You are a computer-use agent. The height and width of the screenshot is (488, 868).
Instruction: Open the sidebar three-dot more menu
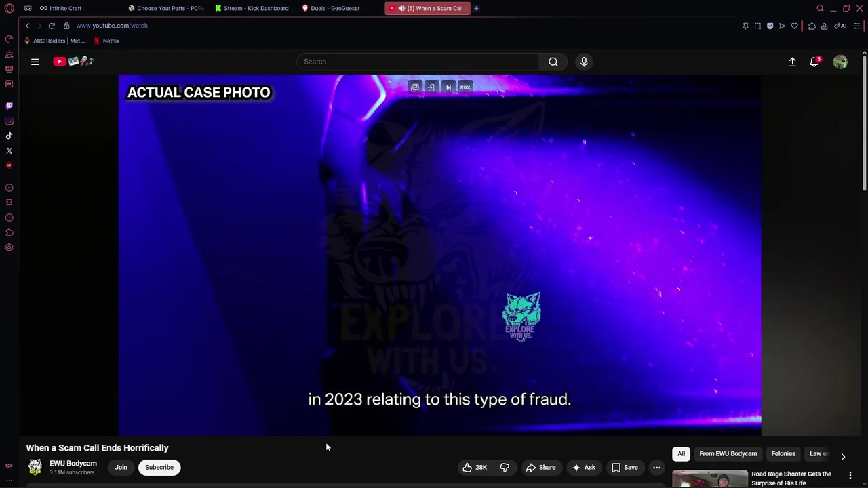click(x=9, y=479)
